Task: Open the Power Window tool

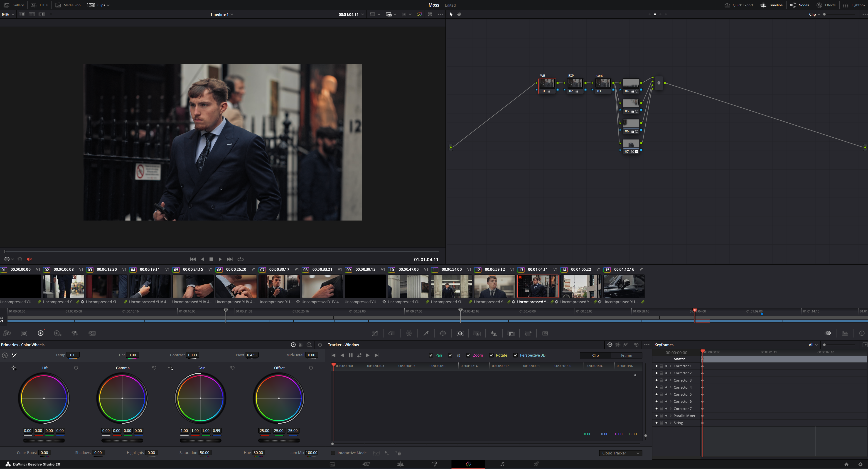Action: 443,333
